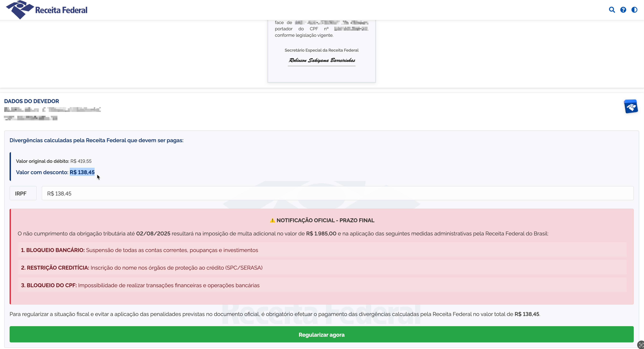Click the yellow warning triangle icon
The image size is (644, 349).
272,220
